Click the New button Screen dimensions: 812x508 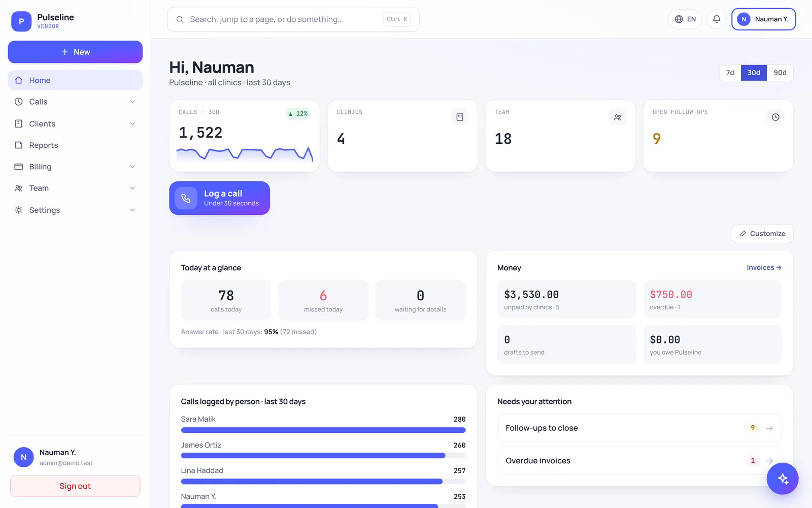(x=75, y=52)
